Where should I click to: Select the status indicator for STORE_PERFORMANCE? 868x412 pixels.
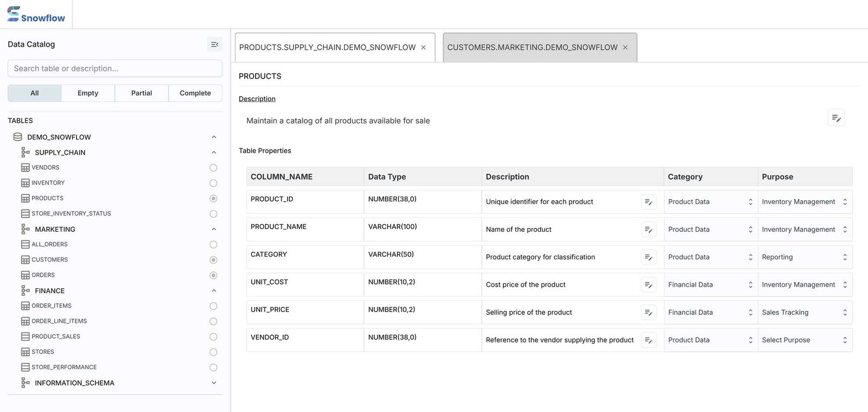[x=213, y=367]
